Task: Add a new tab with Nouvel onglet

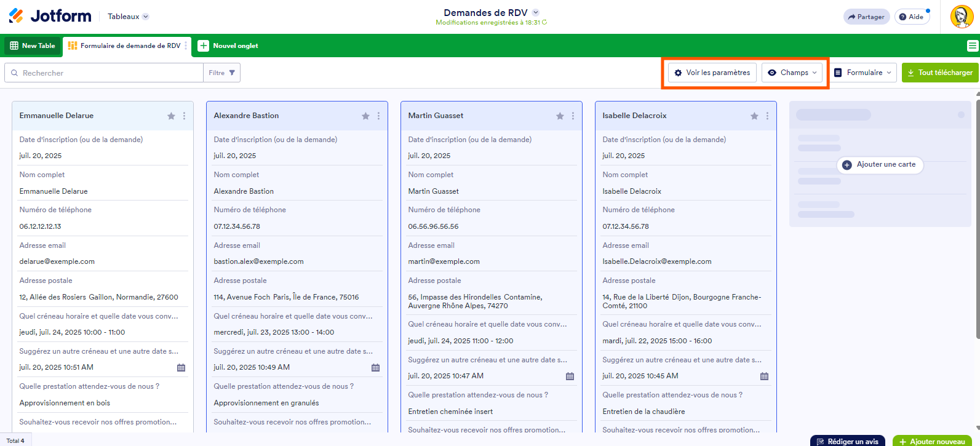Action: point(228,46)
